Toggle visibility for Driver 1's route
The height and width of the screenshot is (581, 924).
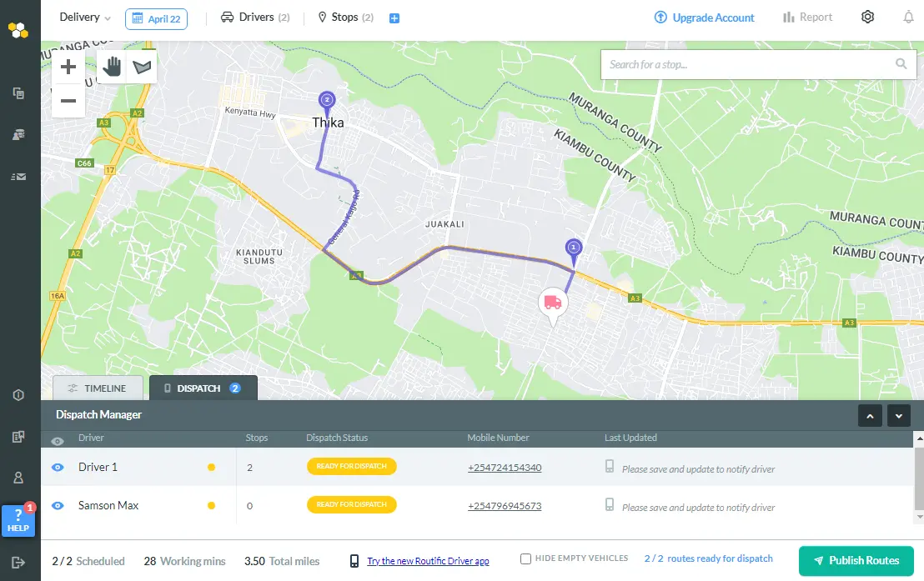click(x=56, y=467)
